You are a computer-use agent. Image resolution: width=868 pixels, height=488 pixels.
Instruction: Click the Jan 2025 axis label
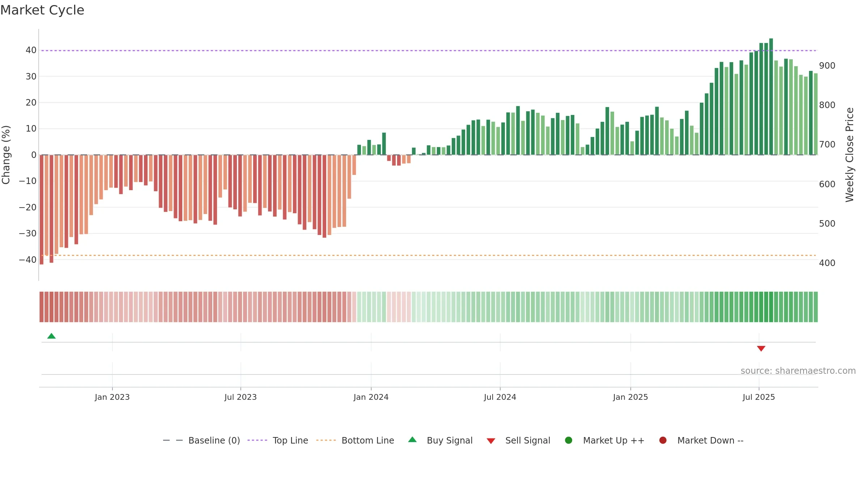pos(630,397)
